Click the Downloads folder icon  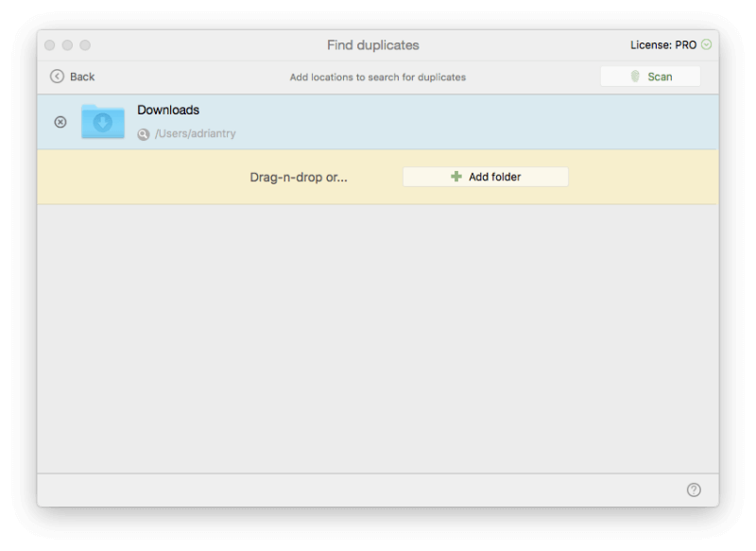point(103,122)
